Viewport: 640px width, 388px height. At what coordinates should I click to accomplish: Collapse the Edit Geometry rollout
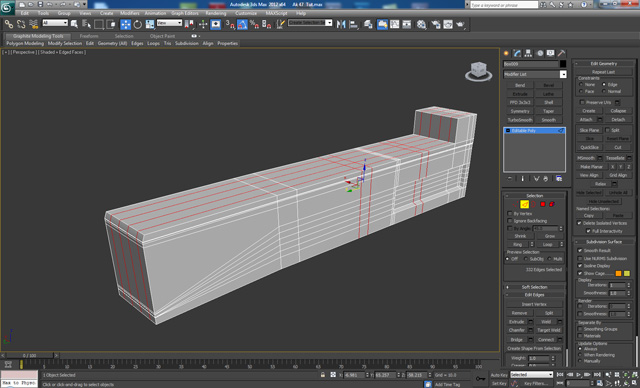603,63
